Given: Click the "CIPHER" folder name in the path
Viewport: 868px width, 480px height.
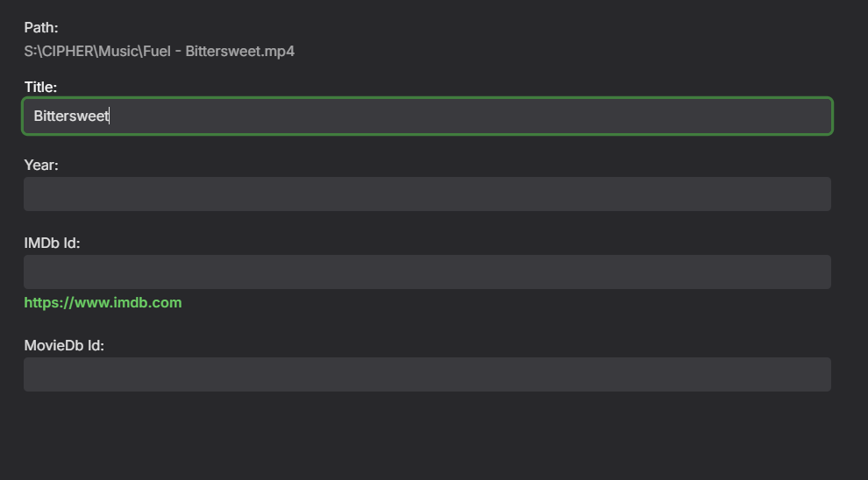Looking at the screenshot, I should tap(68, 52).
